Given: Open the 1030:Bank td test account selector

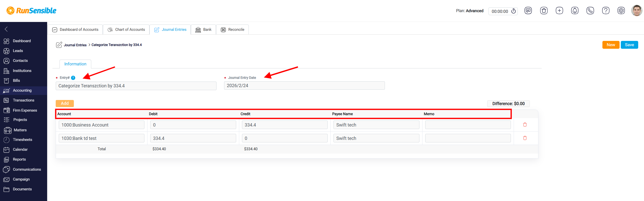Looking at the screenshot, I should point(102,138).
